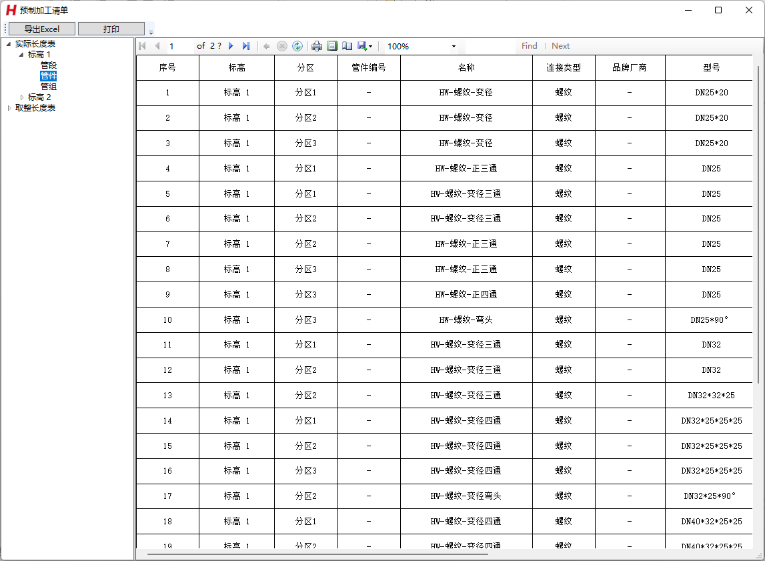
Task: Click the Find link in toolbar
Action: coord(529,46)
